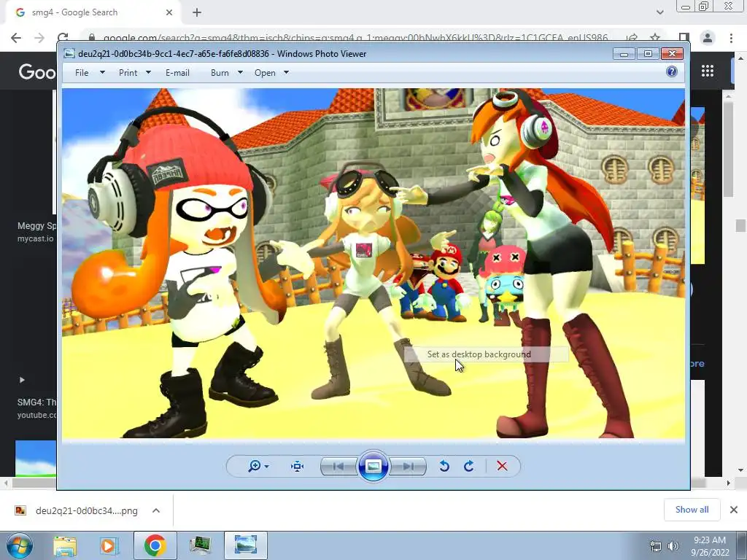Bookmark this page star icon
The height and width of the screenshot is (560, 747).
pos(655,38)
